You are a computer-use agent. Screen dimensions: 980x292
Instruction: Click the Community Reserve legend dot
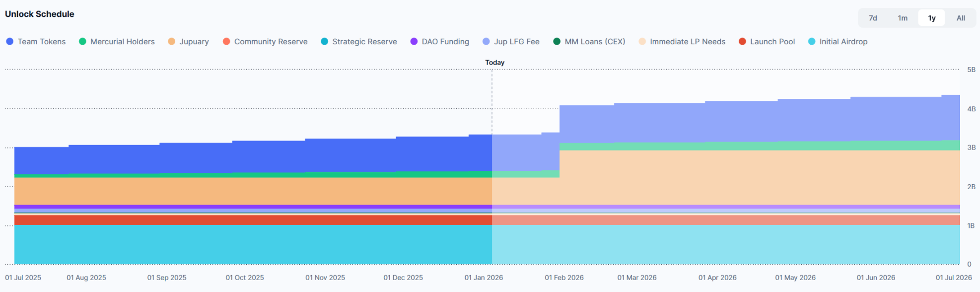point(226,42)
